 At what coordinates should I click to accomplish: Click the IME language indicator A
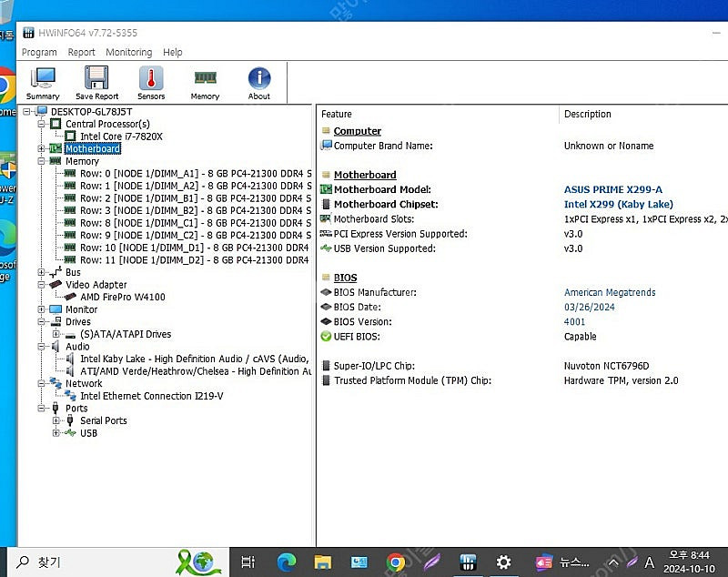[x=649, y=562]
